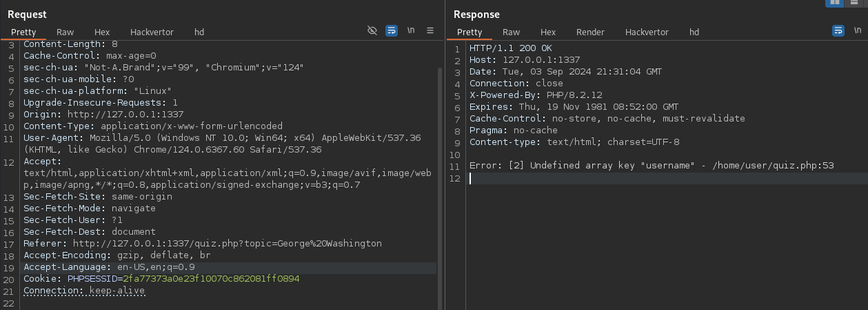The image size is (868, 310).
Task: Click the 'Response' panel title
Action: [476, 14]
